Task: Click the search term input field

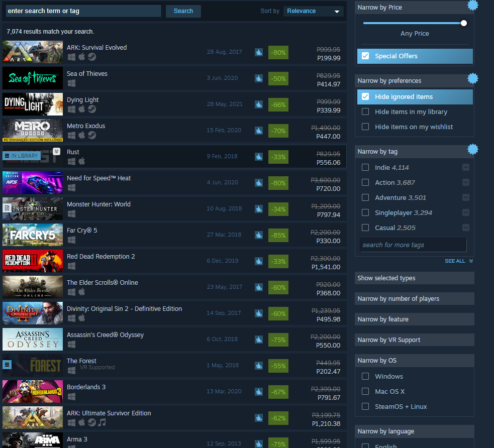Action: click(x=83, y=11)
